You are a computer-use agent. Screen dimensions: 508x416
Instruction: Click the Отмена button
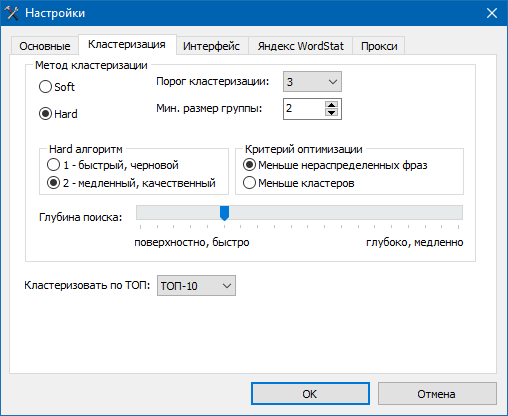437,394
